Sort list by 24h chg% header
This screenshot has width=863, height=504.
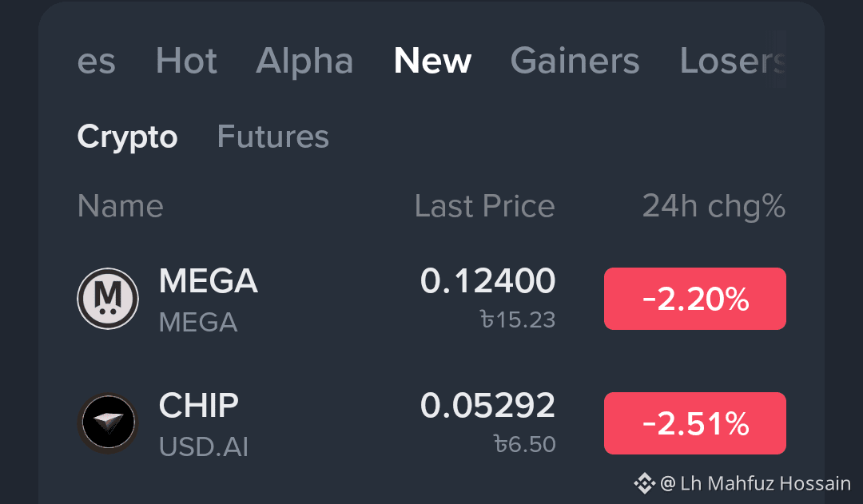coord(714,207)
